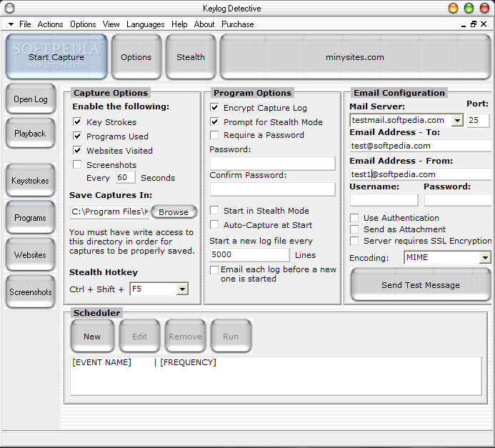
Task: Click the Send Test Message button
Action: [421, 285]
